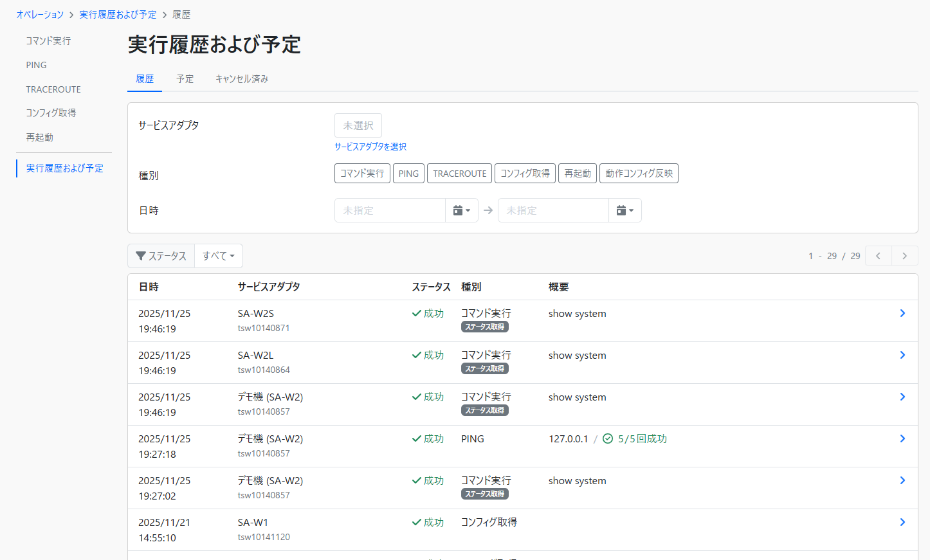Go to next results page
Screen dimensions: 930x560
pyautogui.click(x=904, y=256)
